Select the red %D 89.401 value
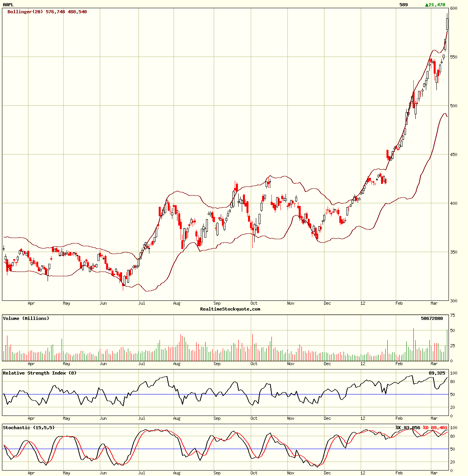The width and height of the screenshot is (468, 476). (435, 428)
